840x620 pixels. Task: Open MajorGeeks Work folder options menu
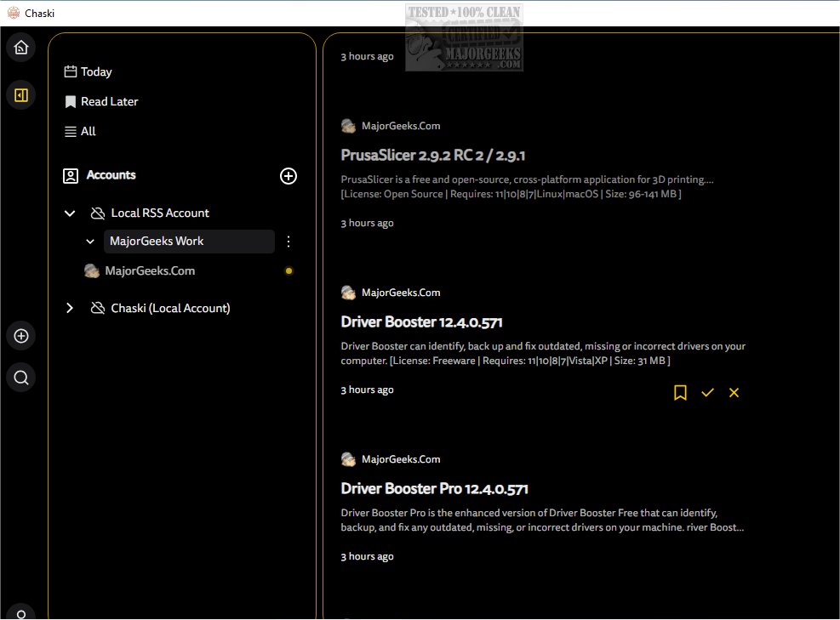tap(289, 242)
